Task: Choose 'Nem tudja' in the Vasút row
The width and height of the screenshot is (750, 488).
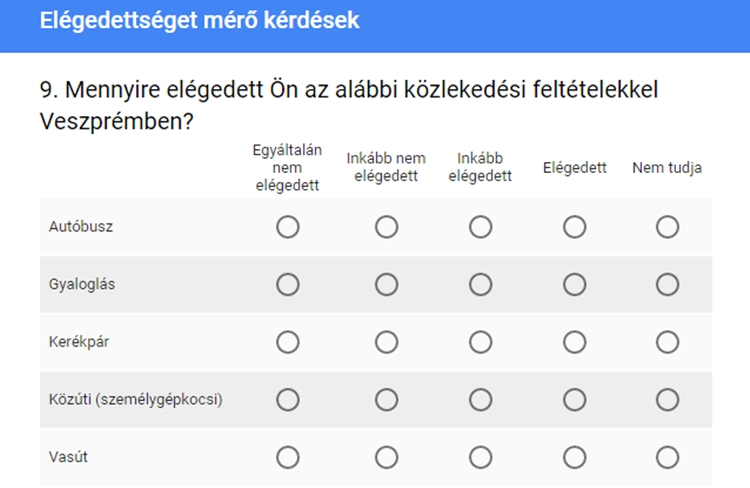Action: 667,458
